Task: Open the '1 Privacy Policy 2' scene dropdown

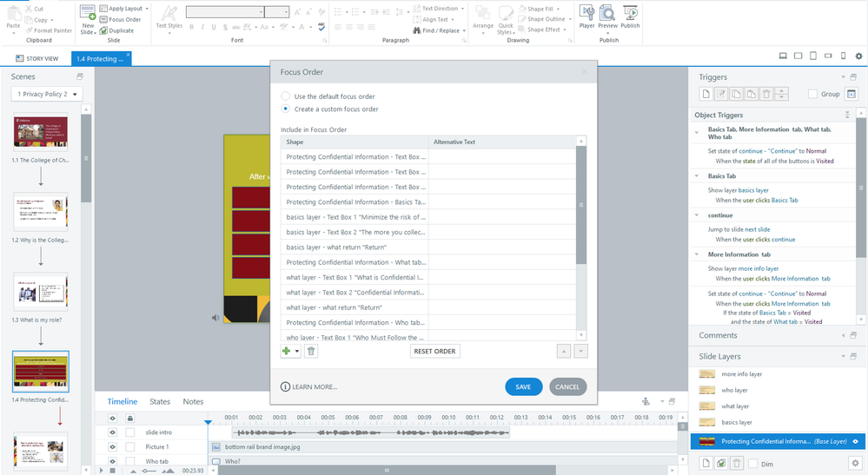Action: pos(48,94)
